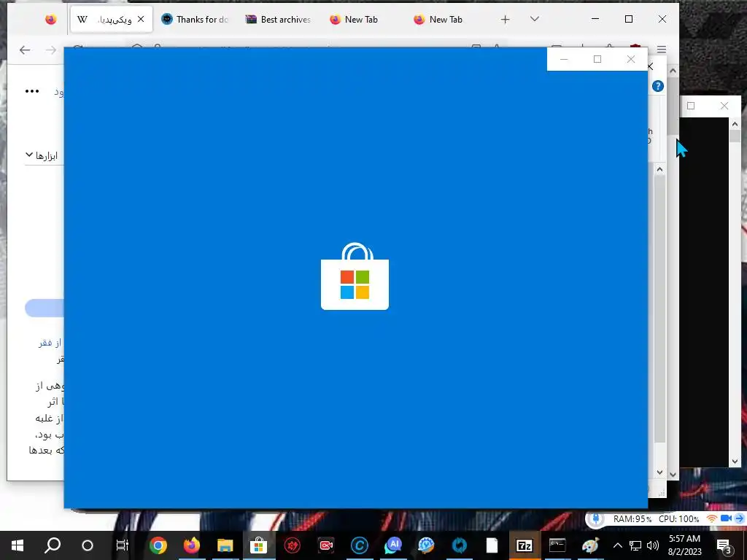Click the dialog inner scrollbar down arrow
Screen dimensions: 747x560
pos(659,472)
